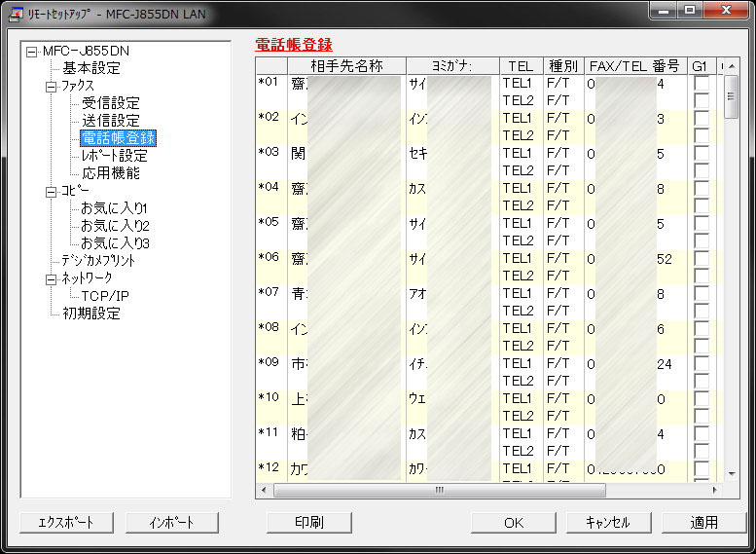Click the キャンセル button
This screenshot has height=554, width=756.
coord(608,523)
